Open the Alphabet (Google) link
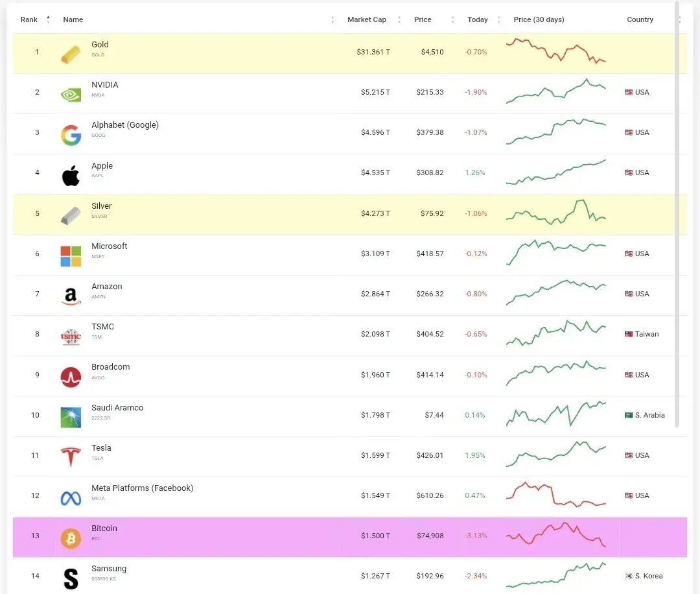Screen dimensions: 700x594 pyautogui.click(x=125, y=125)
